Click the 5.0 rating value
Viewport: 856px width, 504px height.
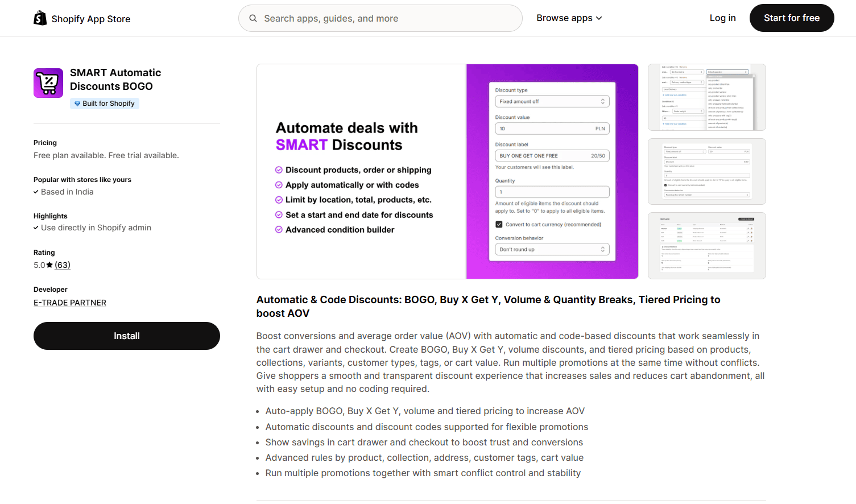point(39,265)
